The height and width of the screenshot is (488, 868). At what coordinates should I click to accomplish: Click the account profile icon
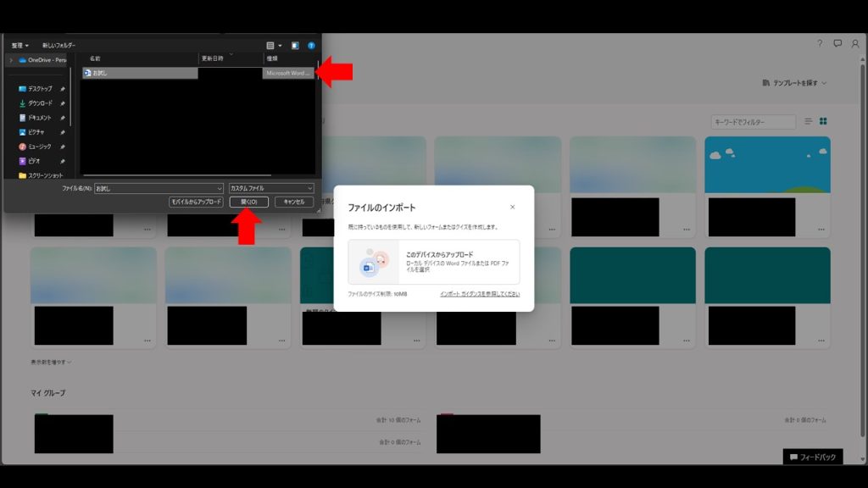pos(854,43)
